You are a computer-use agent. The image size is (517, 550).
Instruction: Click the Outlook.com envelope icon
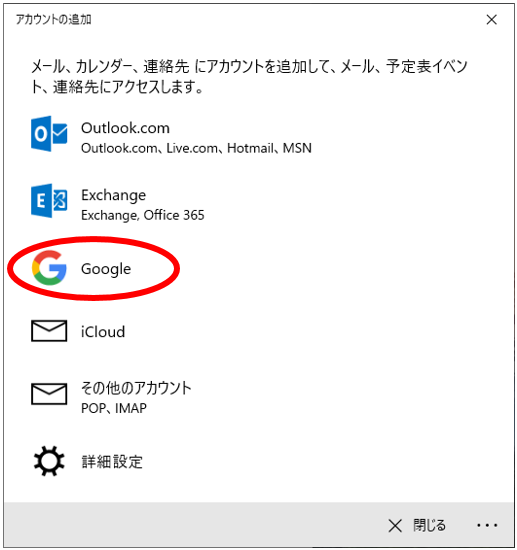49,134
